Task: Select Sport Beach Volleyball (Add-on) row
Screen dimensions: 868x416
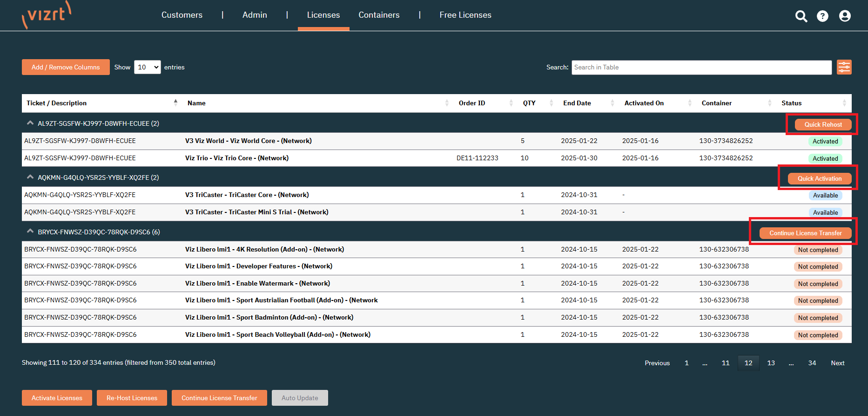Action: point(437,334)
